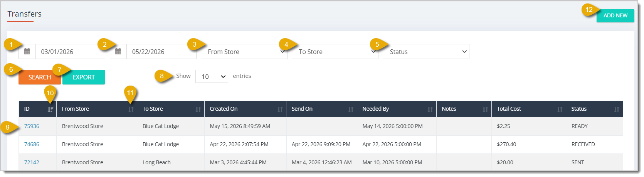Open transfer ID 72142
Image resolution: width=644 pixels, height=177 pixels.
[x=32, y=162]
